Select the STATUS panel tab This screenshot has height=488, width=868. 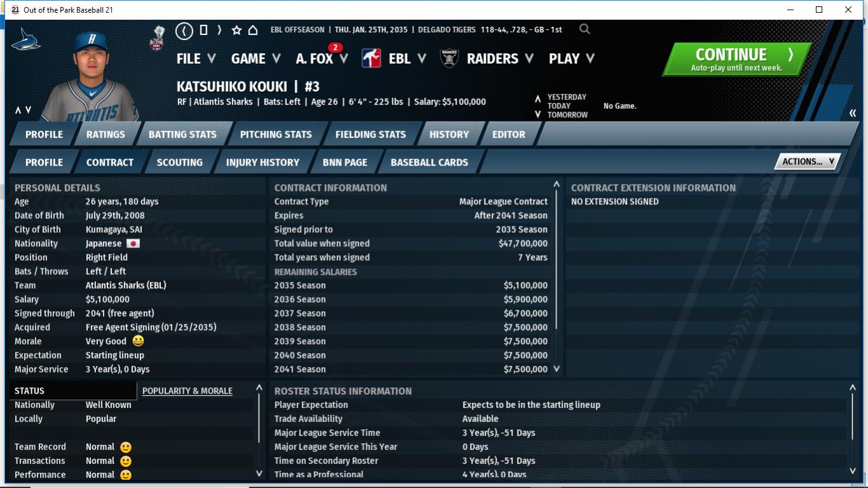coord(72,391)
